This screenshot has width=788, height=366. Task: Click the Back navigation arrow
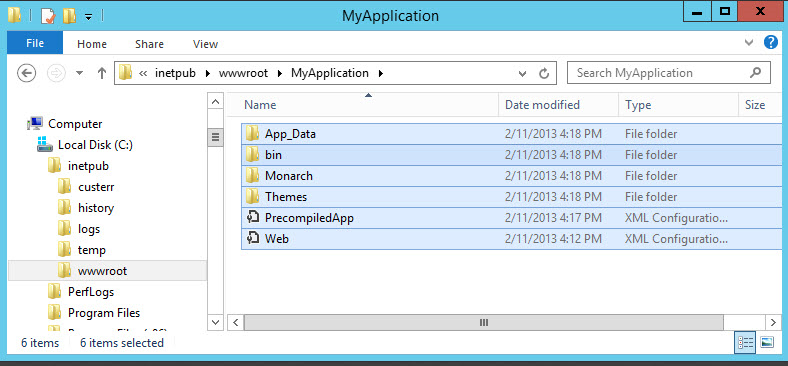(x=27, y=73)
